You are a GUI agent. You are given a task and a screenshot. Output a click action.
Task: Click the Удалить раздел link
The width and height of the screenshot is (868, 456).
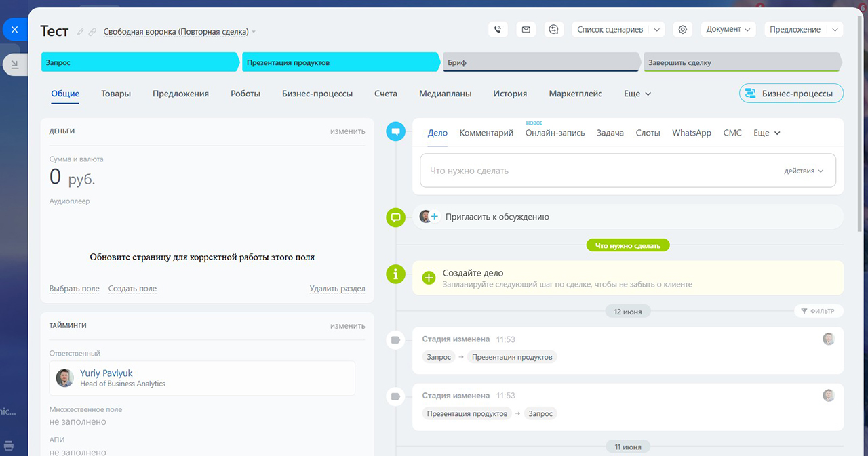click(337, 289)
